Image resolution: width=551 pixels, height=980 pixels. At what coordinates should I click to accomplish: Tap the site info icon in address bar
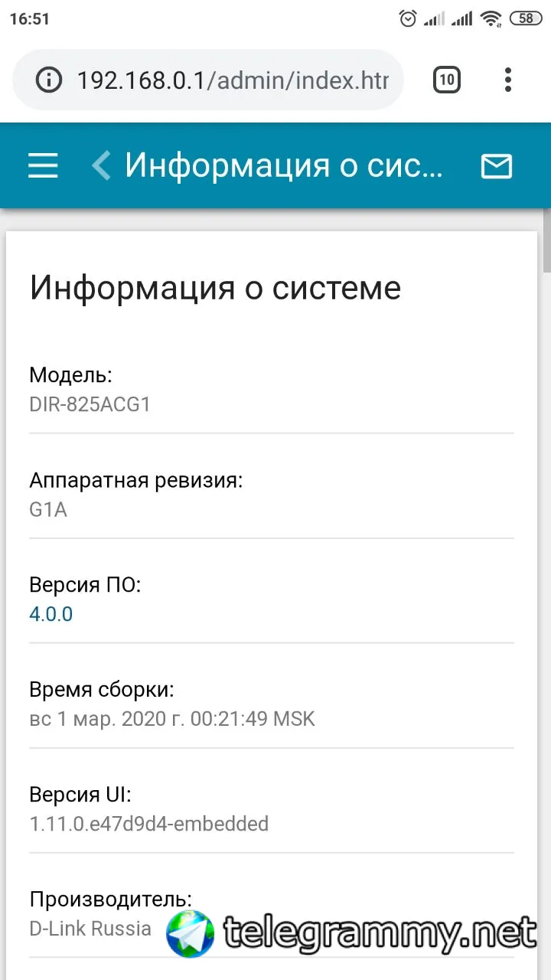click(50, 80)
